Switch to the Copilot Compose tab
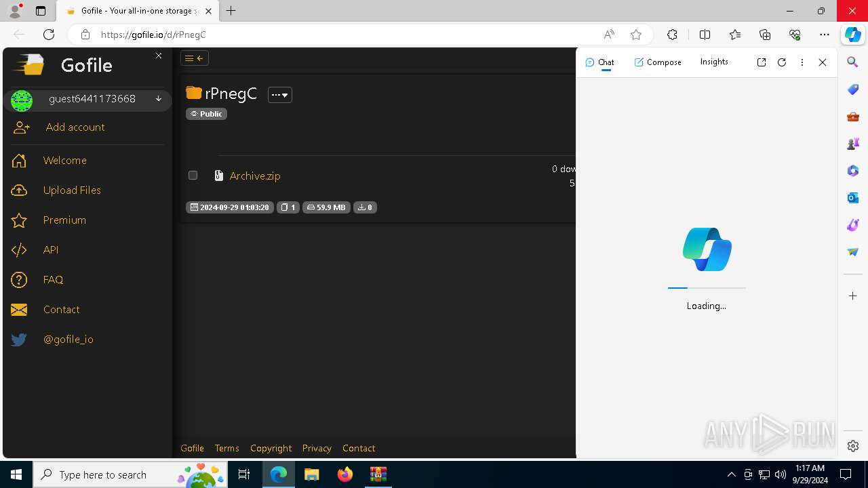 pyautogui.click(x=658, y=62)
